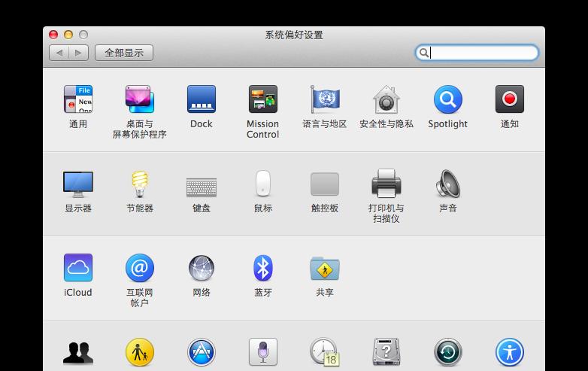Open 通知 (Notifications) preferences
Image resolution: width=588 pixels, height=371 pixels.
[510, 99]
